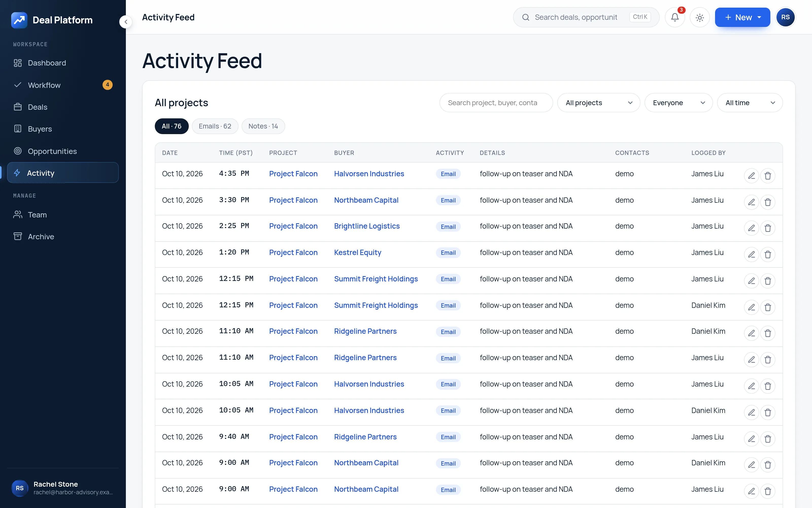The image size is (812, 508).
Task: Edit the 2:25 PM Brightline Logistics entry
Action: coord(751,228)
